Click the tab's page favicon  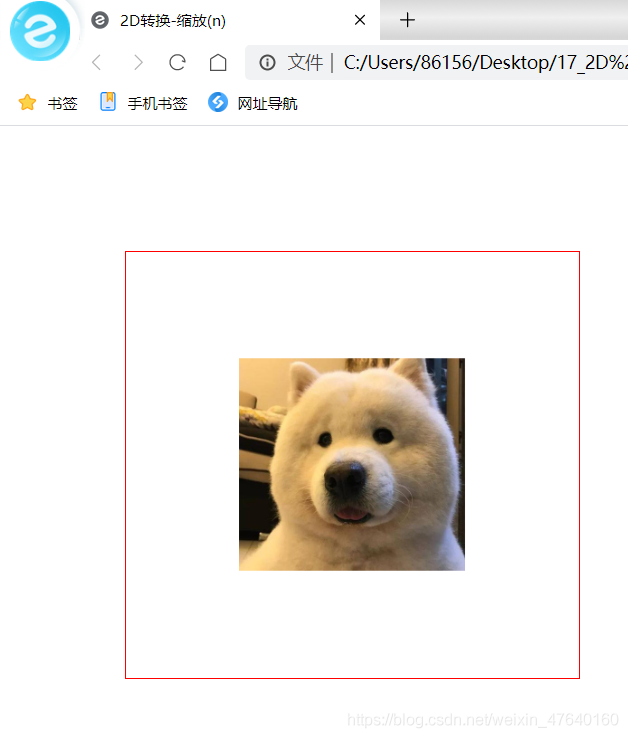pyautogui.click(x=100, y=20)
